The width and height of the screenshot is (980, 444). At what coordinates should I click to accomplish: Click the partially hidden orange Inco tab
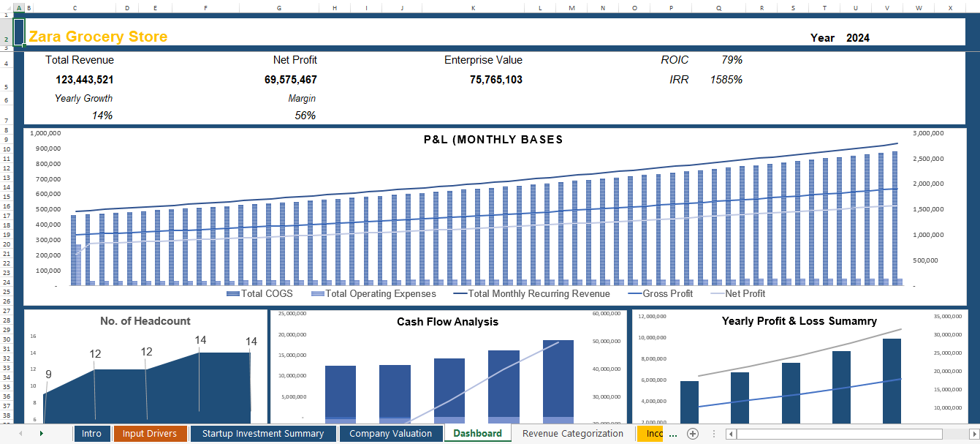click(x=650, y=434)
